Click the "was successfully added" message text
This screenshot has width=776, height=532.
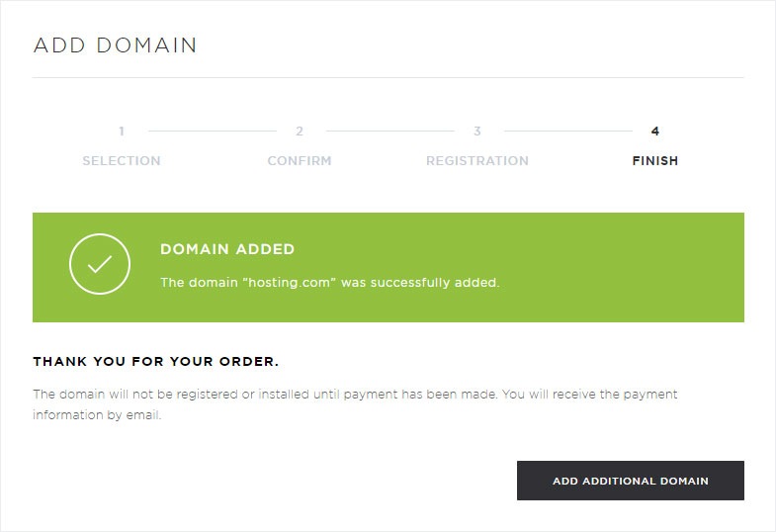[420, 283]
